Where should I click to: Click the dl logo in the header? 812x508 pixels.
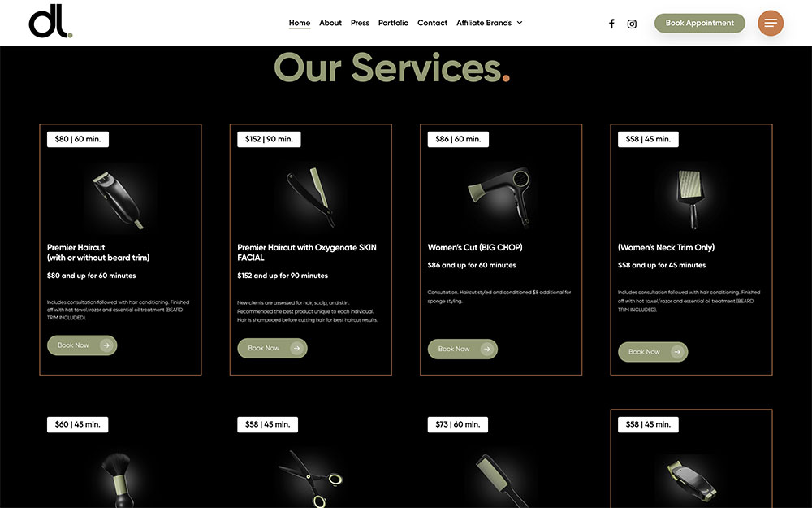point(50,21)
